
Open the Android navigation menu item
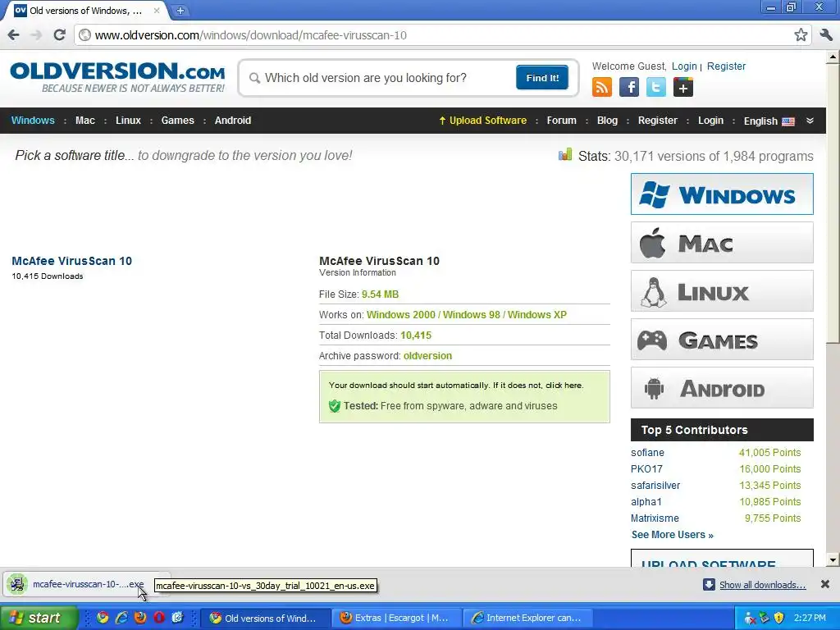click(x=232, y=121)
